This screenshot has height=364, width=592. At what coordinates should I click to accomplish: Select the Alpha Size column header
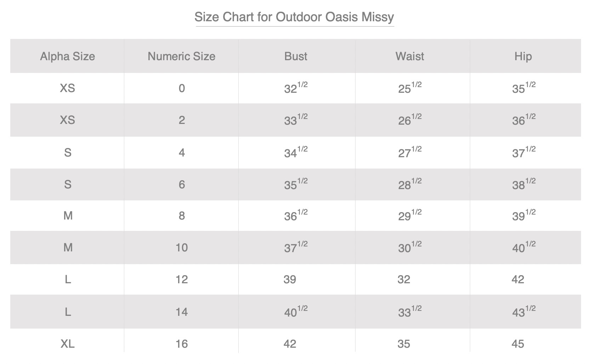pos(67,56)
